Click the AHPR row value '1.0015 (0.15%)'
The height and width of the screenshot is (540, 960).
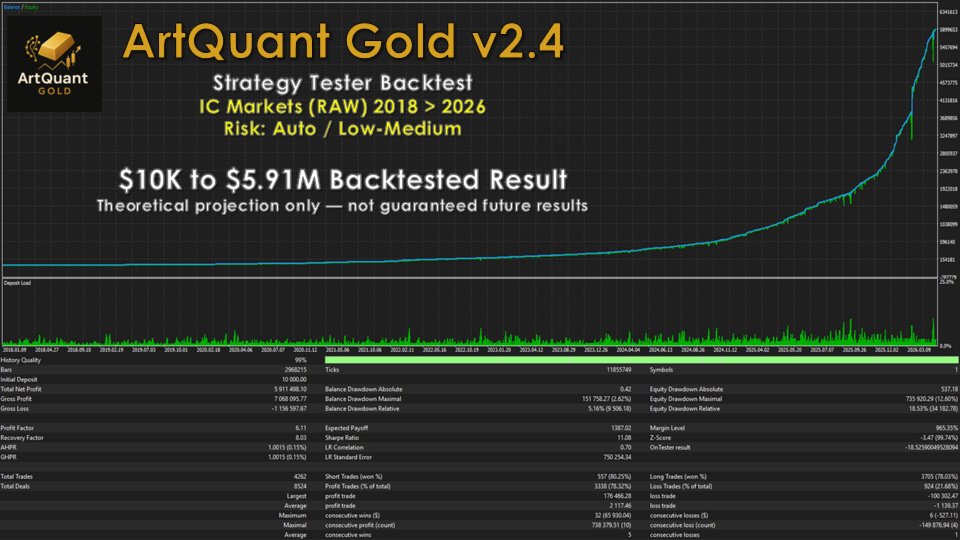[x=287, y=448]
